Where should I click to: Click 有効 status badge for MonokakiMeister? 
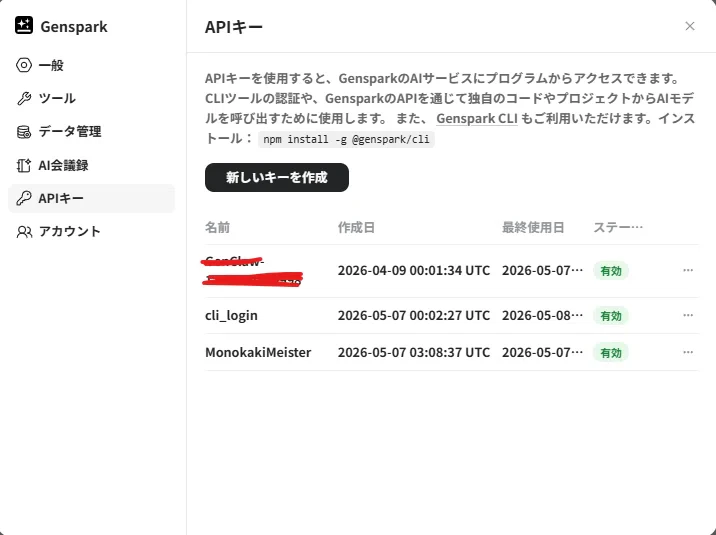611,352
